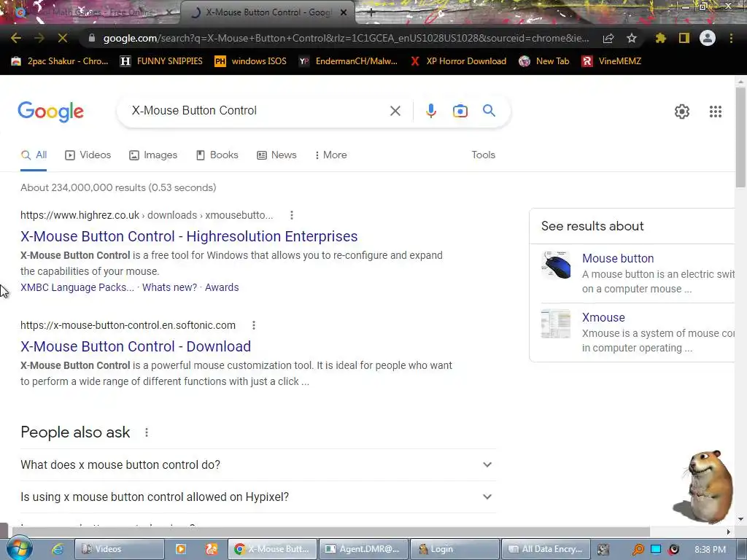This screenshot has height=560, width=747.
Task: Expand the Hypixel question chevron
Action: coord(487,497)
